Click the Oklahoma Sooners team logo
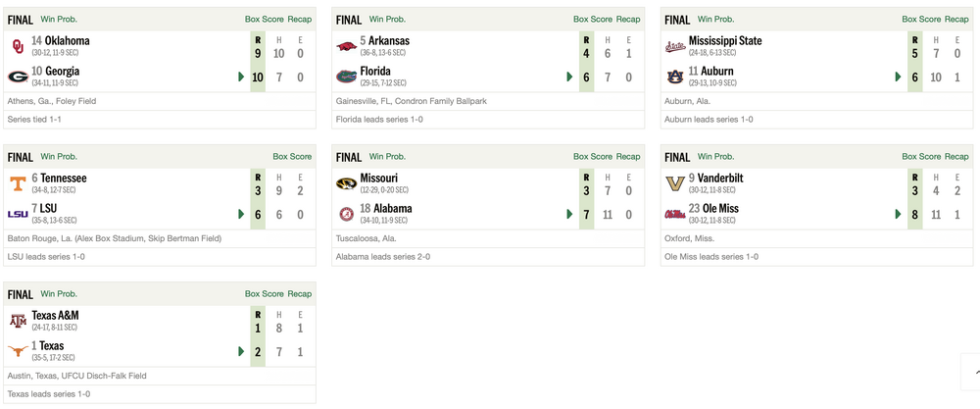Image resolution: width=980 pixels, height=409 pixels. 18,45
